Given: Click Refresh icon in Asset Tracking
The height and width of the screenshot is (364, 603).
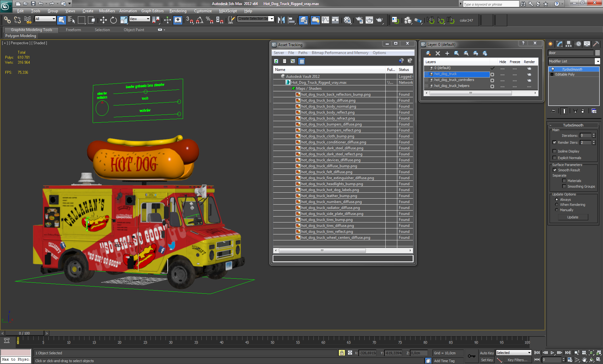Looking at the screenshot, I should click(276, 61).
